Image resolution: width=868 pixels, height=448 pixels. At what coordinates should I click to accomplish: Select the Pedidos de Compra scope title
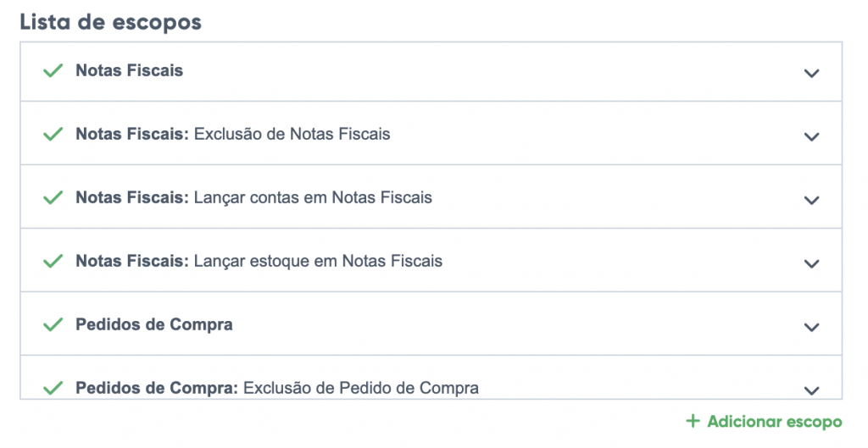pos(153,324)
